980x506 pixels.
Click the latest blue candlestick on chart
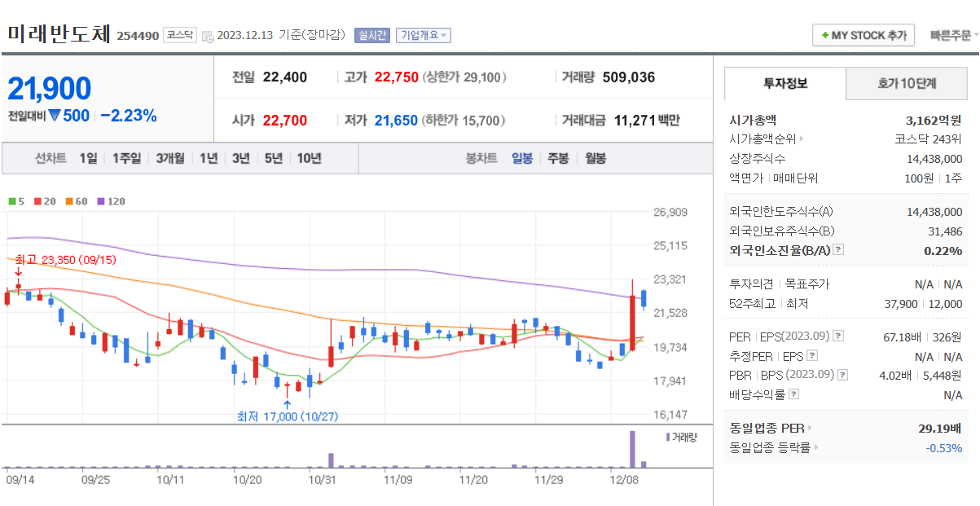coord(644,298)
